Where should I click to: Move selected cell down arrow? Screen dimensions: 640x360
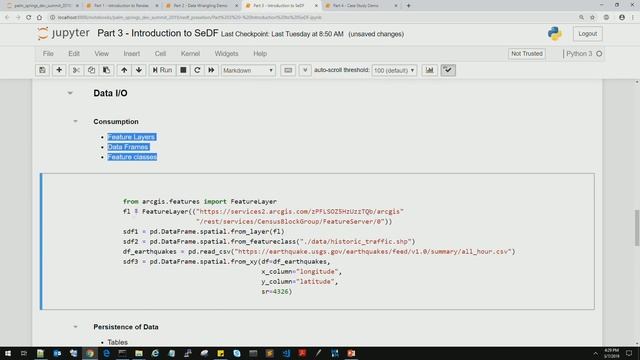point(139,70)
